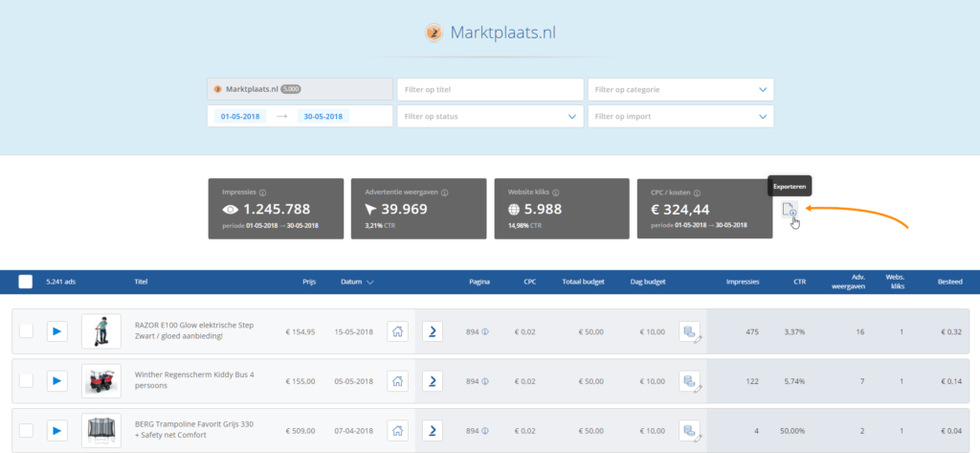
Task: Click the CTR column header
Action: [x=799, y=282]
